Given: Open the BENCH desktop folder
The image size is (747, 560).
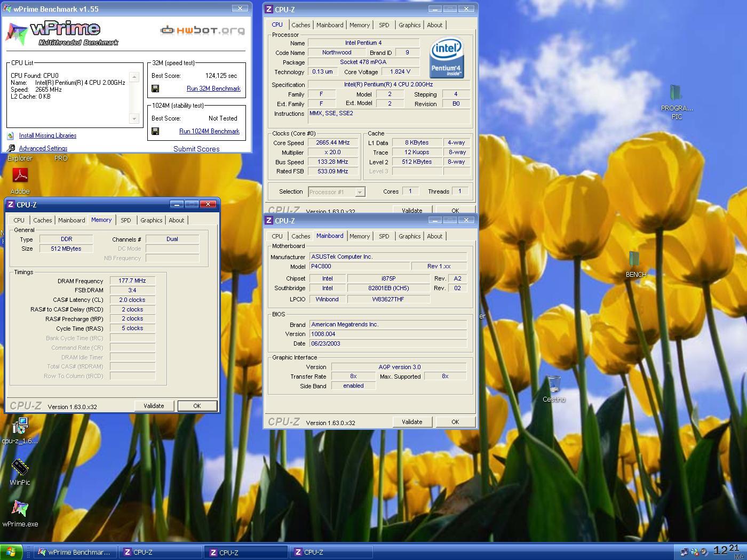Looking at the screenshot, I should pyautogui.click(x=634, y=259).
